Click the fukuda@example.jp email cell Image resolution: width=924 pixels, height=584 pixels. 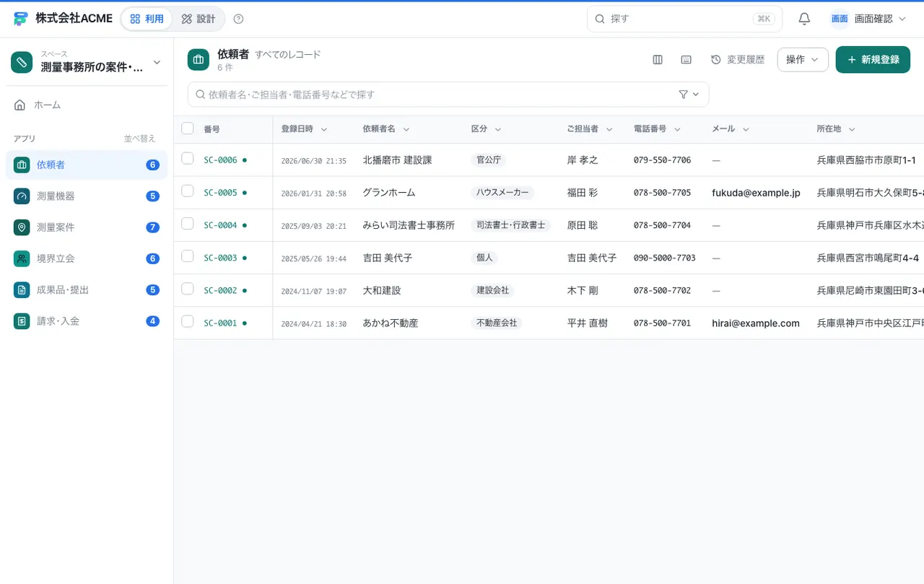[x=756, y=193]
